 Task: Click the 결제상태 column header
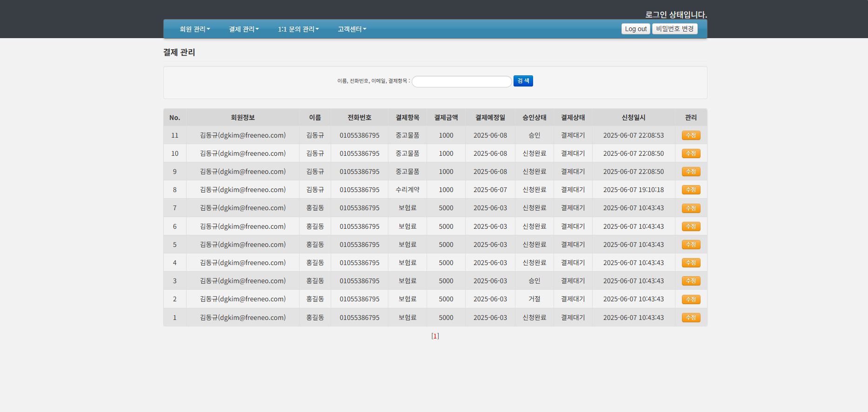click(573, 118)
